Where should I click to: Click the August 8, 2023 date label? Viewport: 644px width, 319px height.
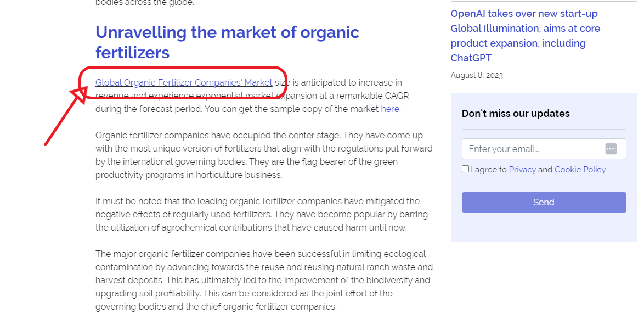[477, 75]
